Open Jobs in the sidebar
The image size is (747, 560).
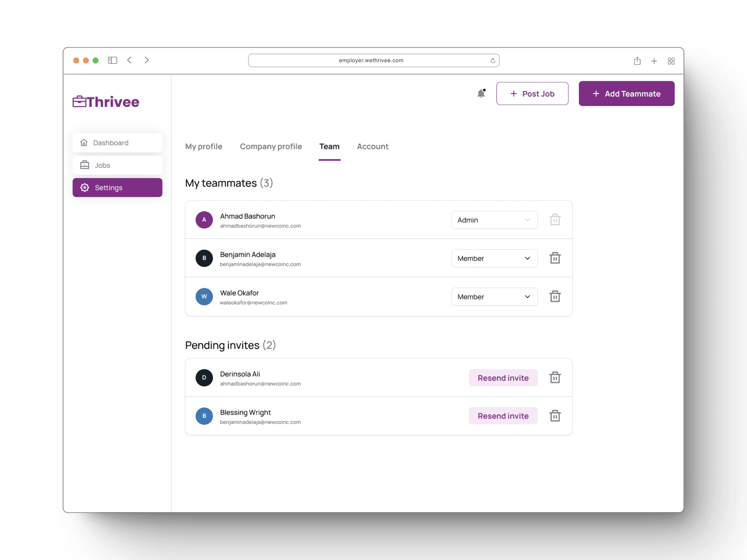click(x=117, y=165)
